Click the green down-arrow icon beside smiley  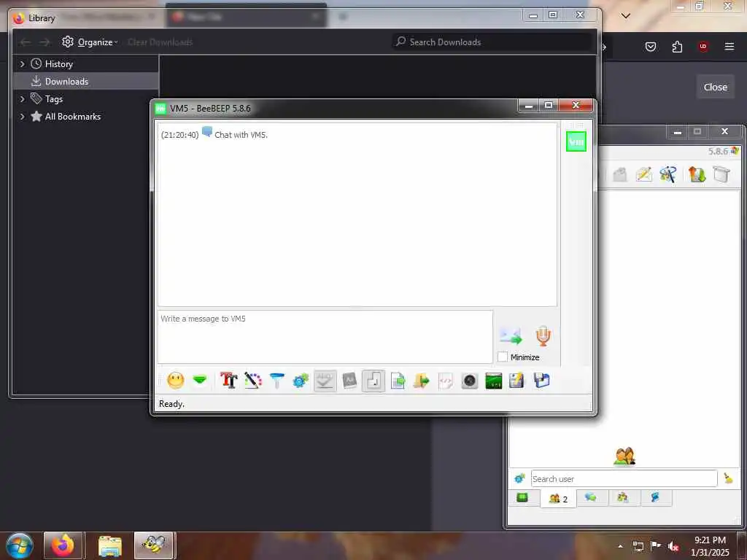200,380
